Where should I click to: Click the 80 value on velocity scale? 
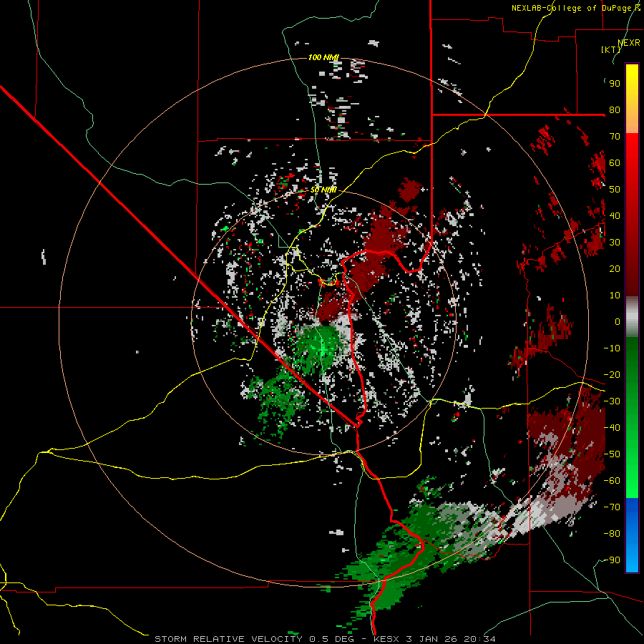pos(615,110)
